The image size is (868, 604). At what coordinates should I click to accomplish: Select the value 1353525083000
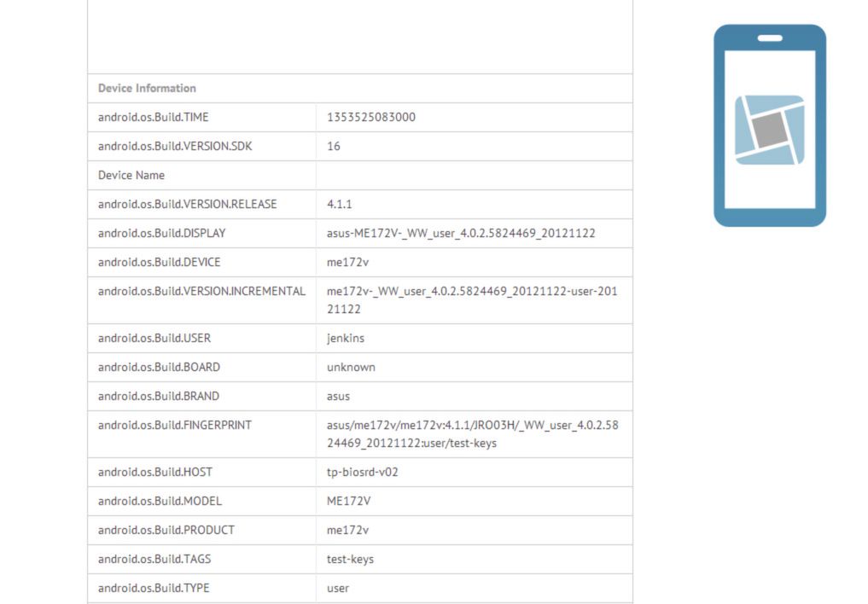(371, 117)
